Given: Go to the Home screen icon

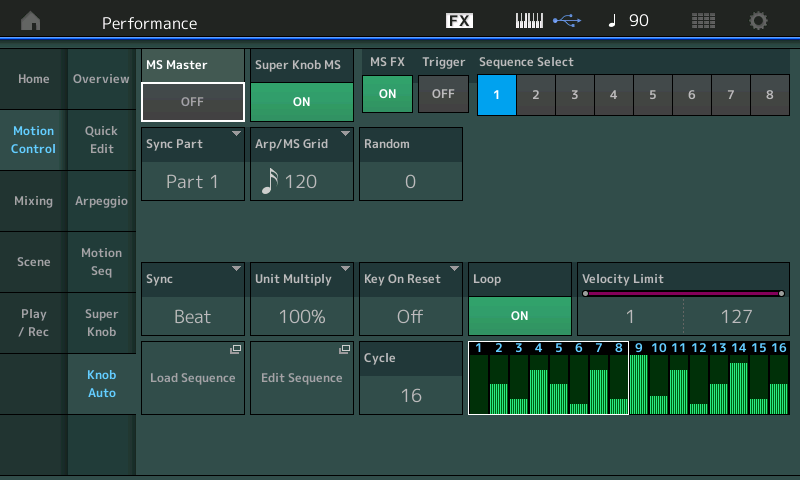Looking at the screenshot, I should point(31,21).
